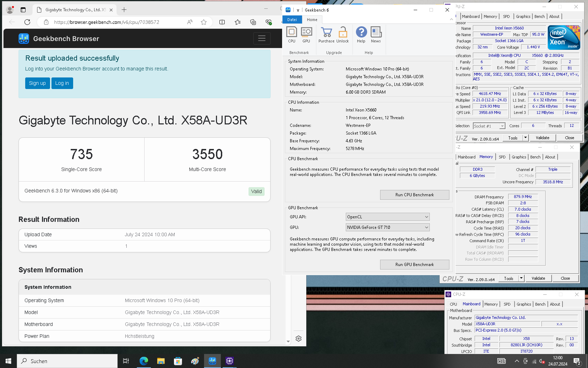The image size is (588, 368).
Task: Open Bench tab in top CPU-Z window
Action: [539, 16]
